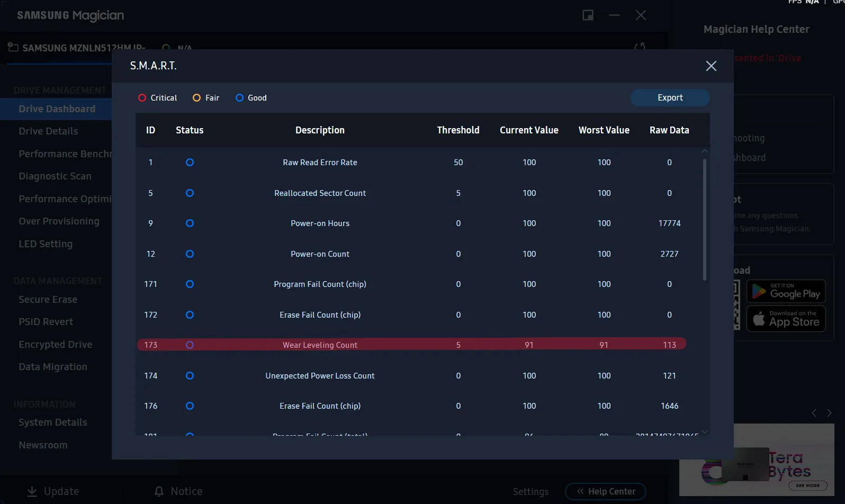845x504 pixels.
Task: Click the SMART table vertical scrollbar
Action: (705, 220)
